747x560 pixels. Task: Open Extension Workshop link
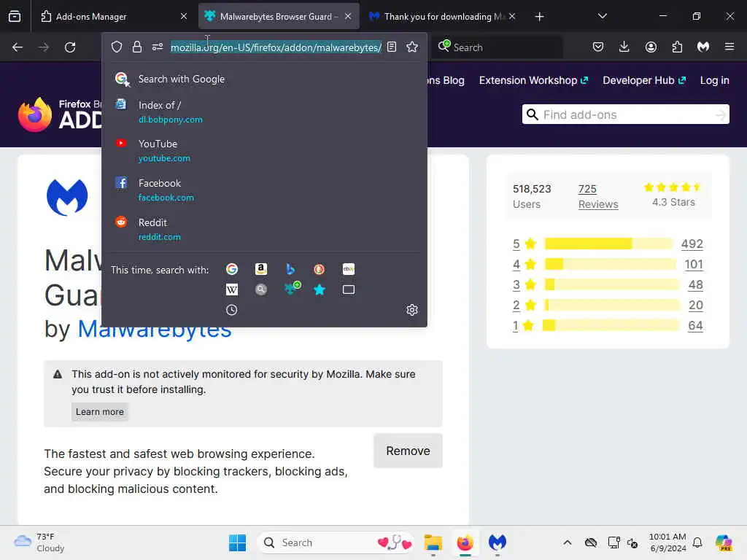[x=533, y=80]
